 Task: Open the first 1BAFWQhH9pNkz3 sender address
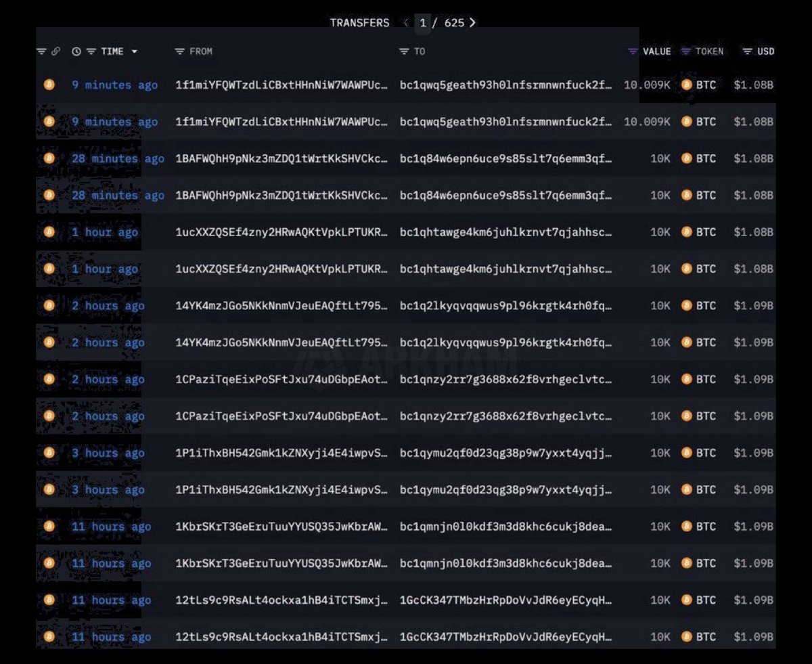coord(281,158)
